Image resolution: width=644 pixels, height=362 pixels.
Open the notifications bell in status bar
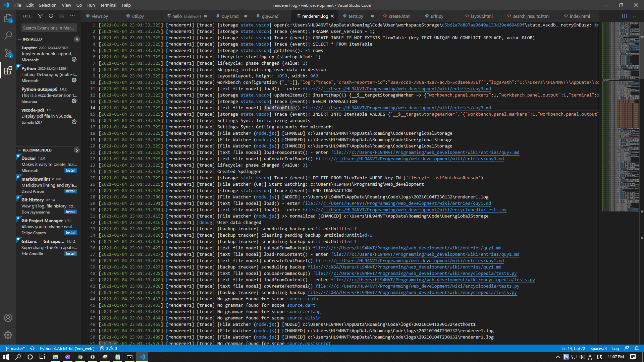coord(636,348)
